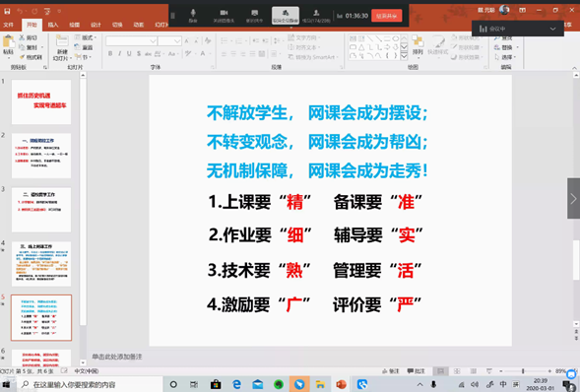Click the camera icon in meeting toolbar
580x392 pixels.
click(224, 16)
